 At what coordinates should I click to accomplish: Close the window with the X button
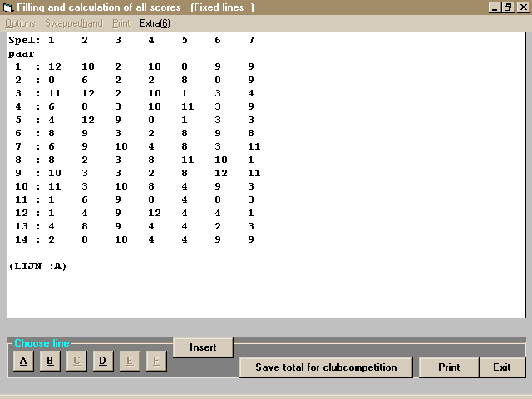[x=521, y=7]
